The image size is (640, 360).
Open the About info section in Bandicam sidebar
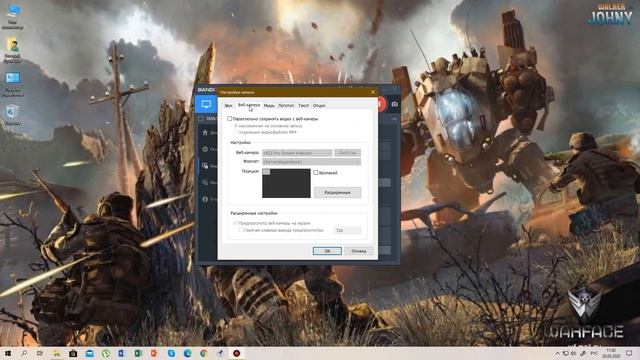[205, 199]
